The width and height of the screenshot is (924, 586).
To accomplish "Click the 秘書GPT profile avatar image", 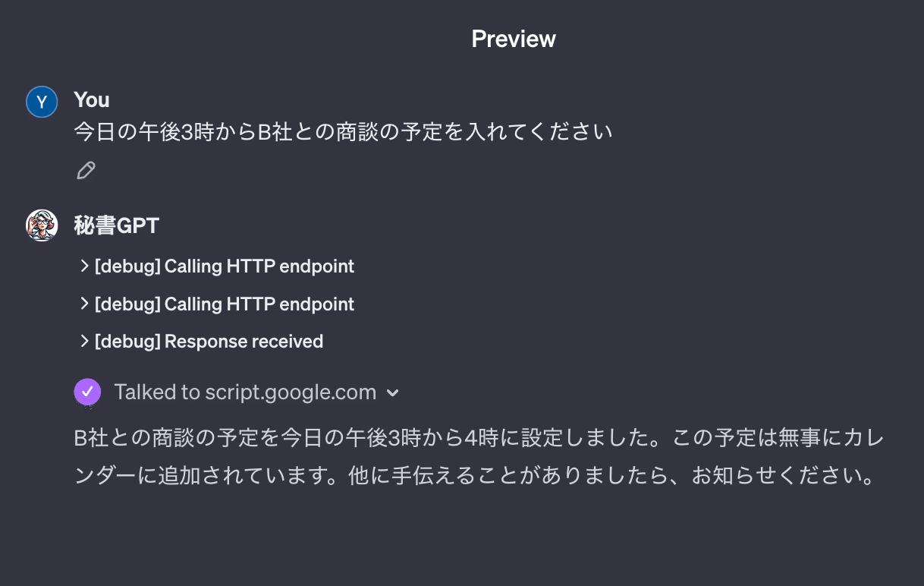I will (x=42, y=225).
